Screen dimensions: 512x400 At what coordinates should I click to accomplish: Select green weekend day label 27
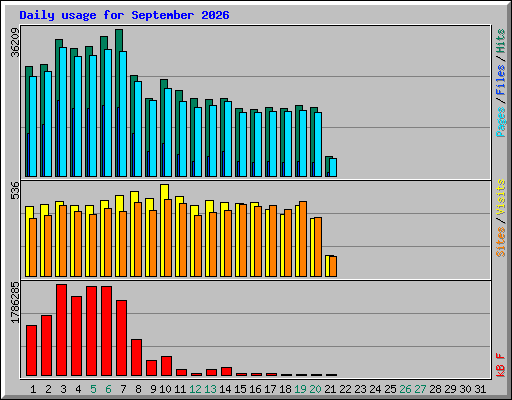pos(420,389)
